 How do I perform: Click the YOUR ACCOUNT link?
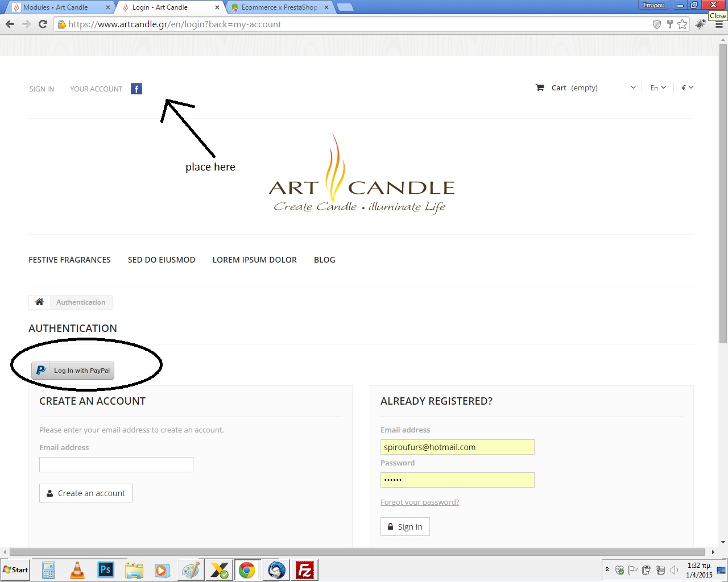click(x=96, y=89)
